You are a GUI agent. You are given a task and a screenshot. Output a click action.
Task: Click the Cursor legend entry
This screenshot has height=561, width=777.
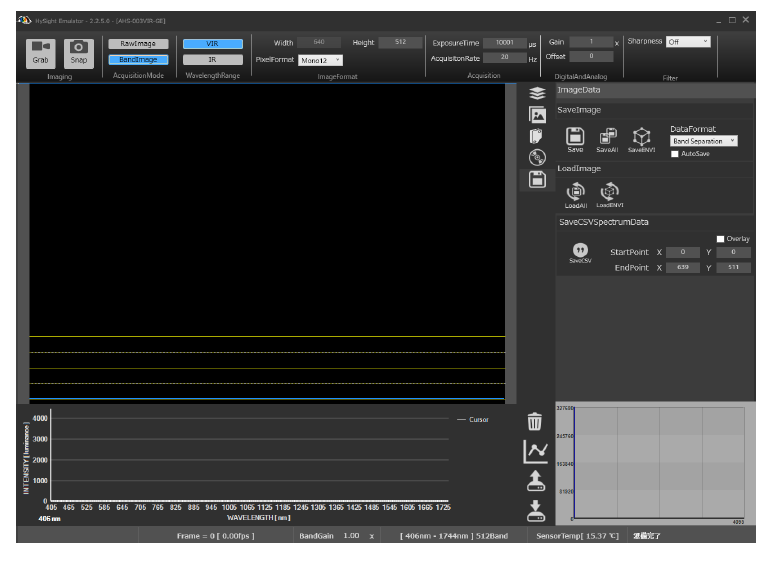coord(473,420)
